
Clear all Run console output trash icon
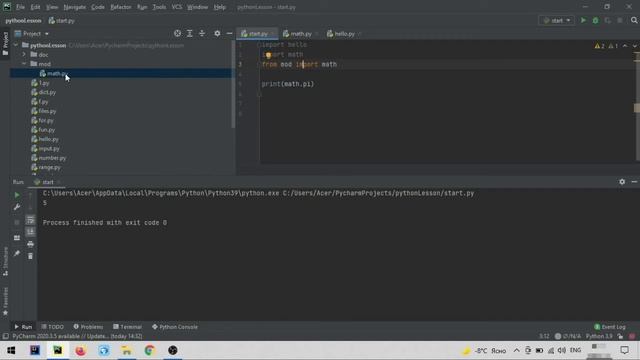coord(30,256)
